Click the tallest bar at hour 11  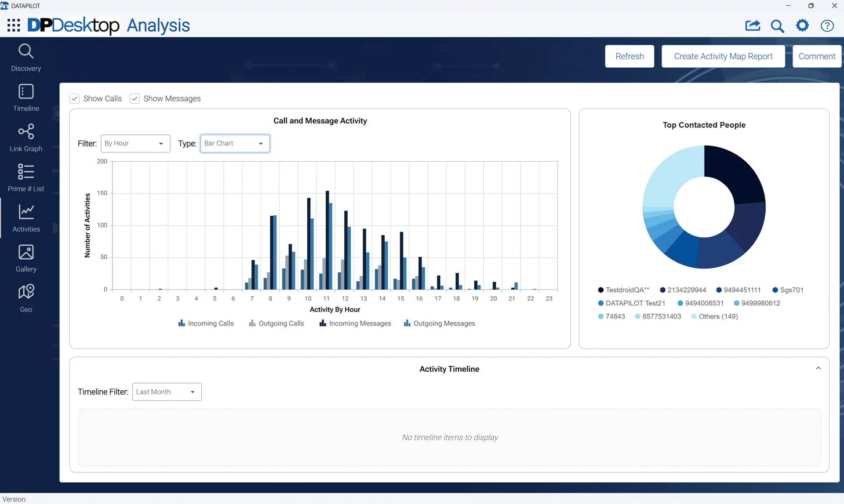(x=327, y=240)
